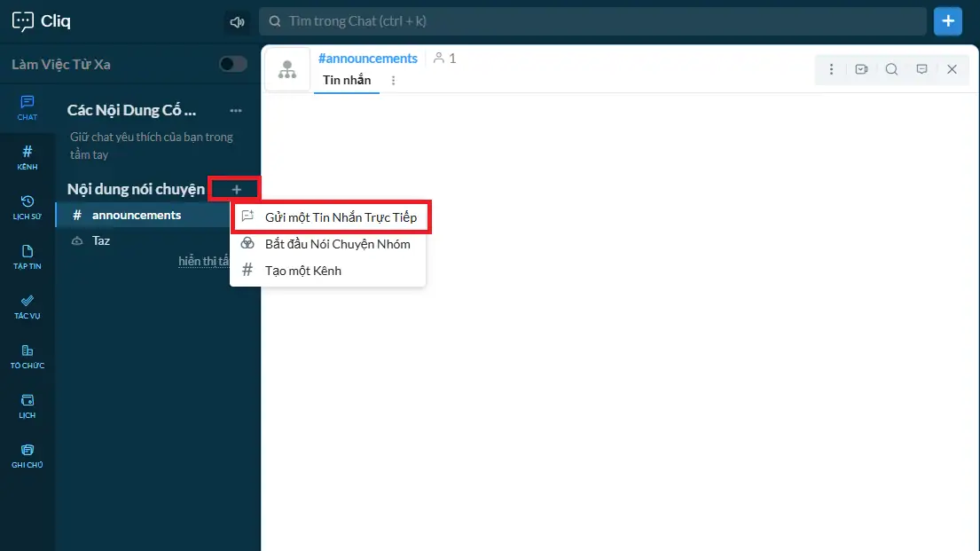Screen dimensions: 980x551
Task: Open Tổ Chức organization icon
Action: (27, 356)
